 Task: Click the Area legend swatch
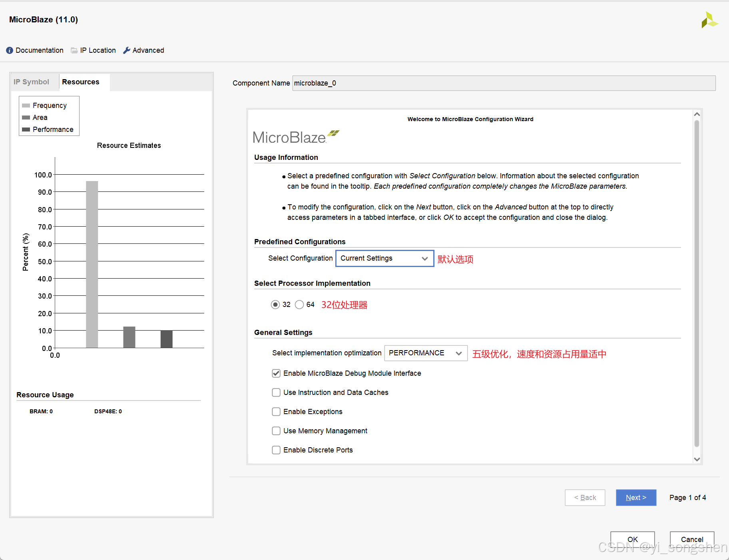(x=26, y=118)
